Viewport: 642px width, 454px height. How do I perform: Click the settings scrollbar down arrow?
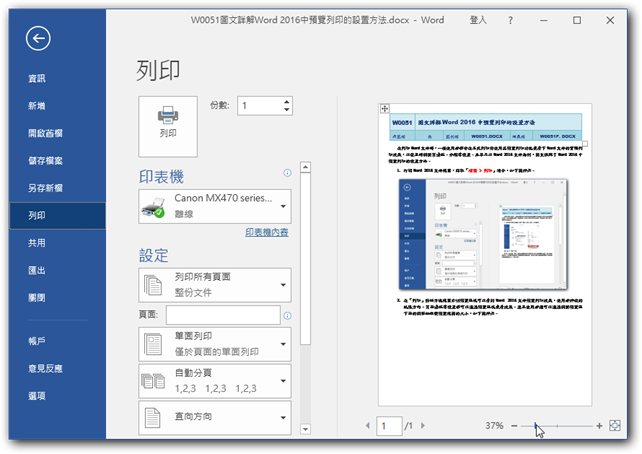pos(305,429)
